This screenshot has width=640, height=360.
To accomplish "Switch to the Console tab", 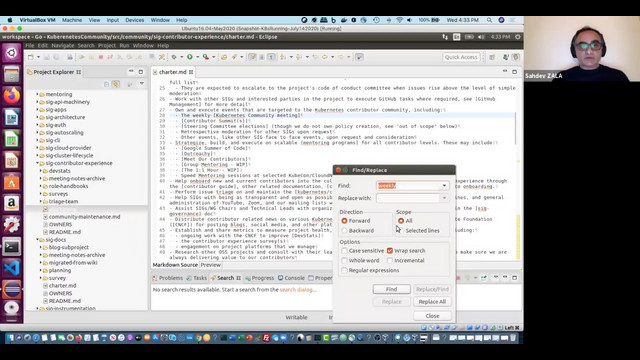I will pyautogui.click(x=291, y=278).
